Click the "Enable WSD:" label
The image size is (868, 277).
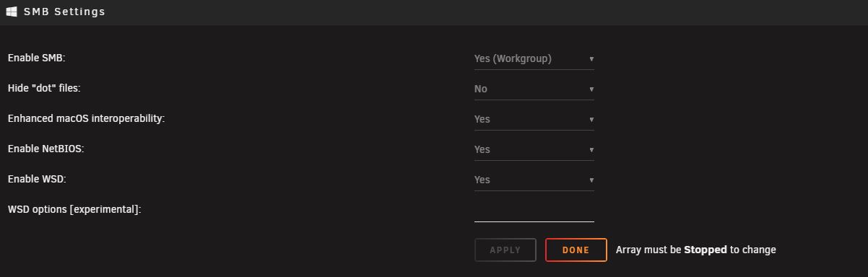[x=37, y=179]
